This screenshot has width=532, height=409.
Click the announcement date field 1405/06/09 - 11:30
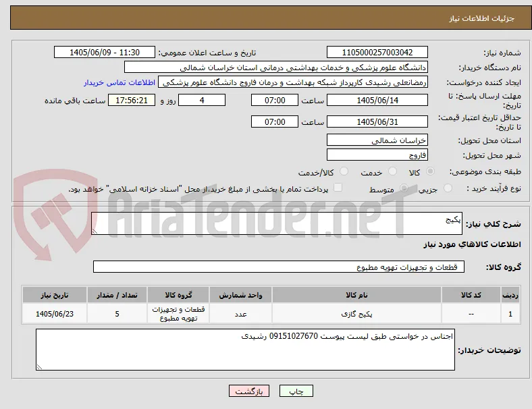coord(105,52)
